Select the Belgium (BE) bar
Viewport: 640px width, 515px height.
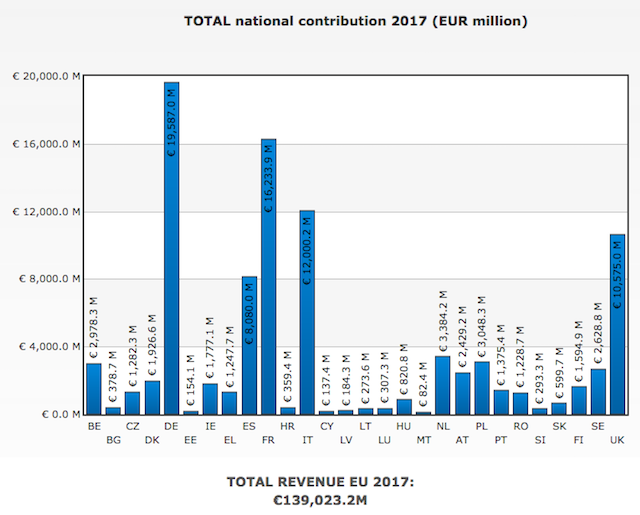[93, 388]
